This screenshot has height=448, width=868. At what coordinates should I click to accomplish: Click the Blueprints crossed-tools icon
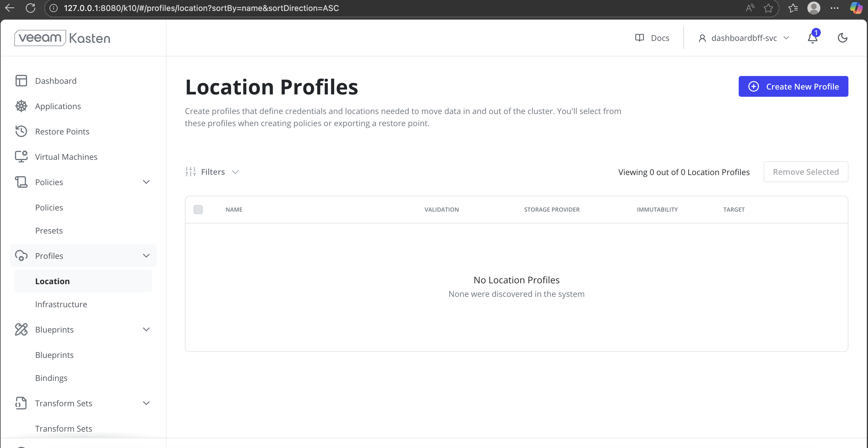[x=21, y=329]
